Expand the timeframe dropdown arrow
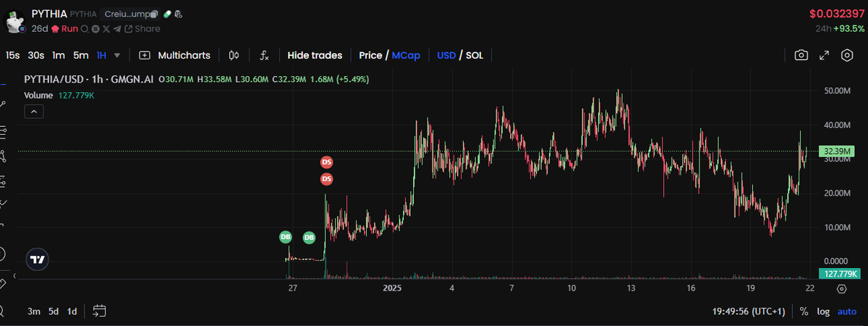868x326 pixels. pos(117,55)
